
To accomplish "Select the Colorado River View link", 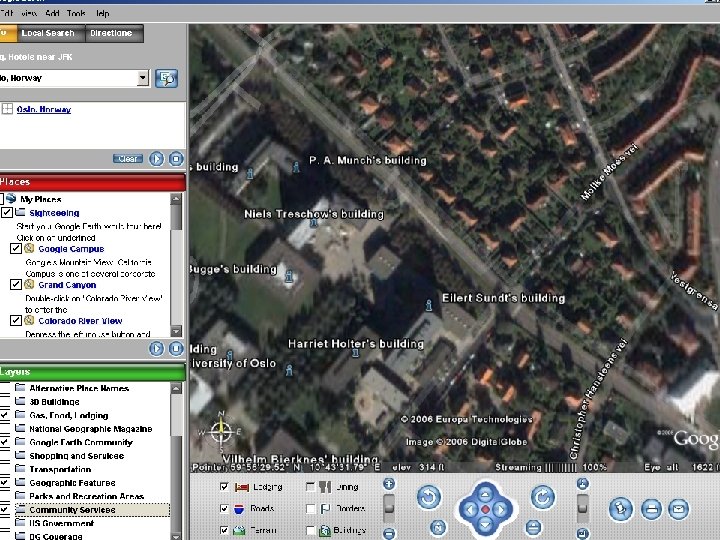I will [x=80, y=321].
